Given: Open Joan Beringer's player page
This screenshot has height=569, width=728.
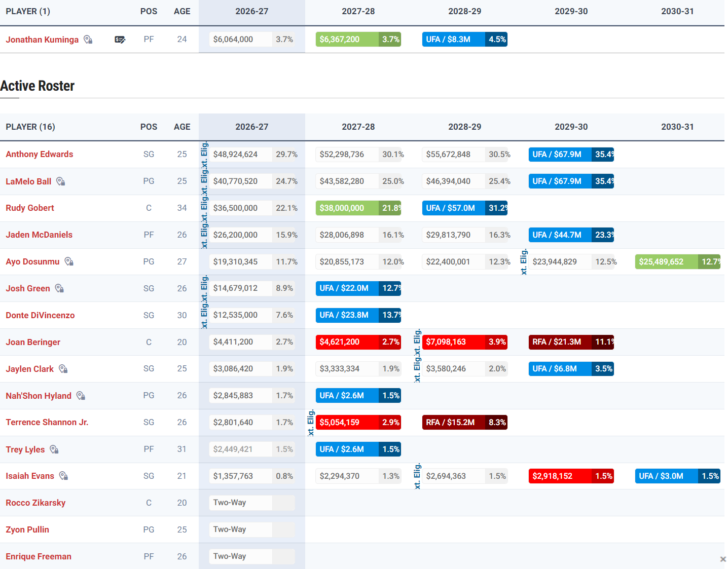Looking at the screenshot, I should pyautogui.click(x=33, y=342).
